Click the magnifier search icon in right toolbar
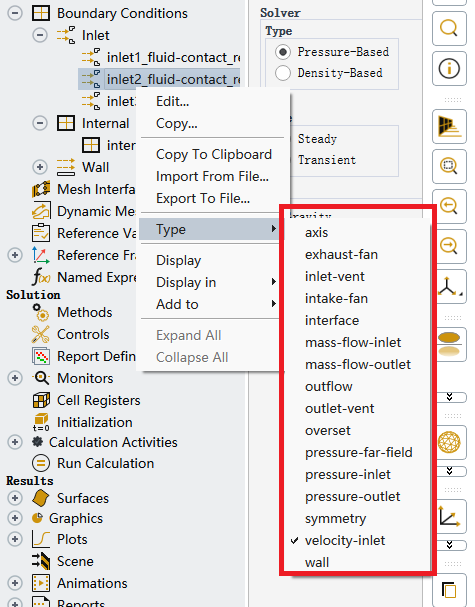Viewport: 475px width, 607px height. click(449, 29)
